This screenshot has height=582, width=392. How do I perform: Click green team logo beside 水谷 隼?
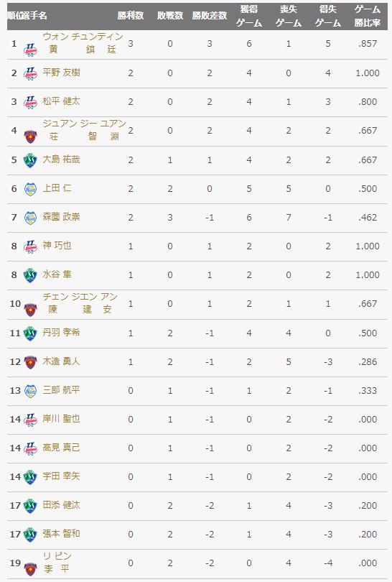pyautogui.click(x=30, y=275)
